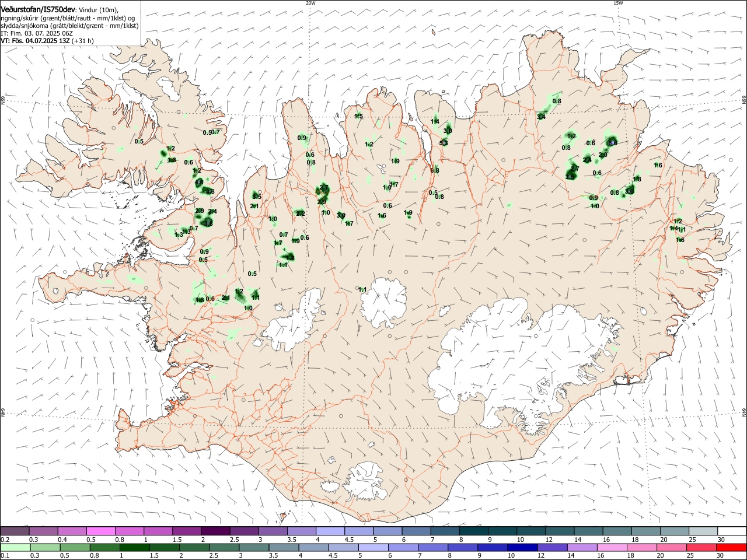The height and width of the screenshot is (560, 747).
Task: Choose bottom-row swatch between 9 and 10
Action: click(493, 547)
